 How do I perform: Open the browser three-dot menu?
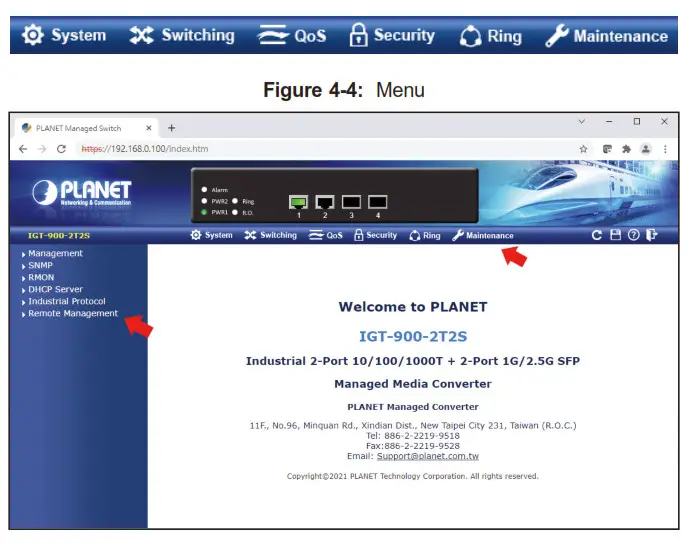(665, 149)
